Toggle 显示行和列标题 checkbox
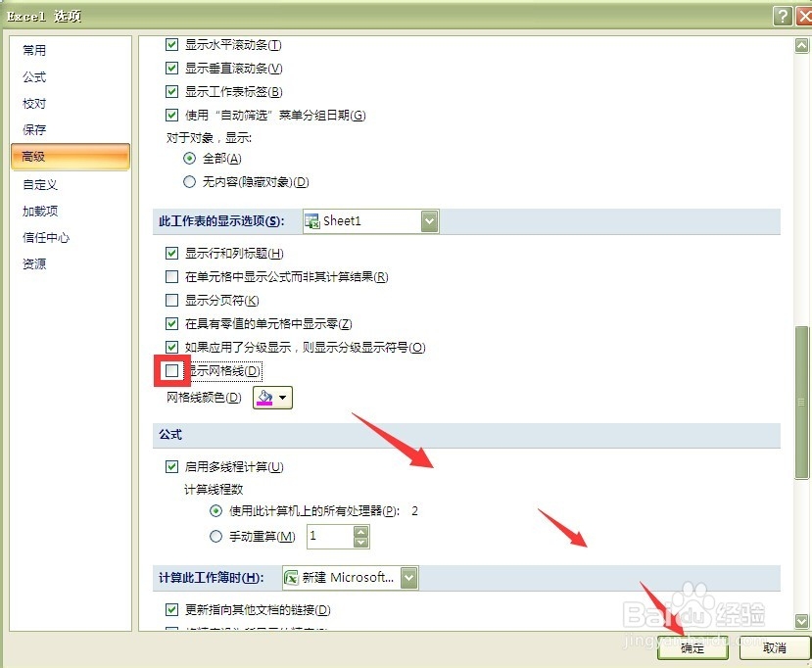Image resolution: width=812 pixels, height=668 pixels. pos(172,254)
